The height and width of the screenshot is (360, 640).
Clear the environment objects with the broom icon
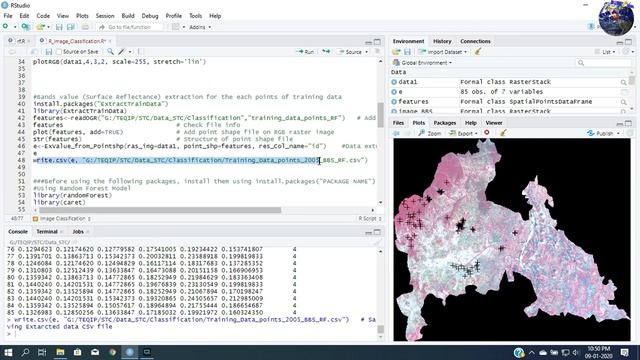click(478, 52)
